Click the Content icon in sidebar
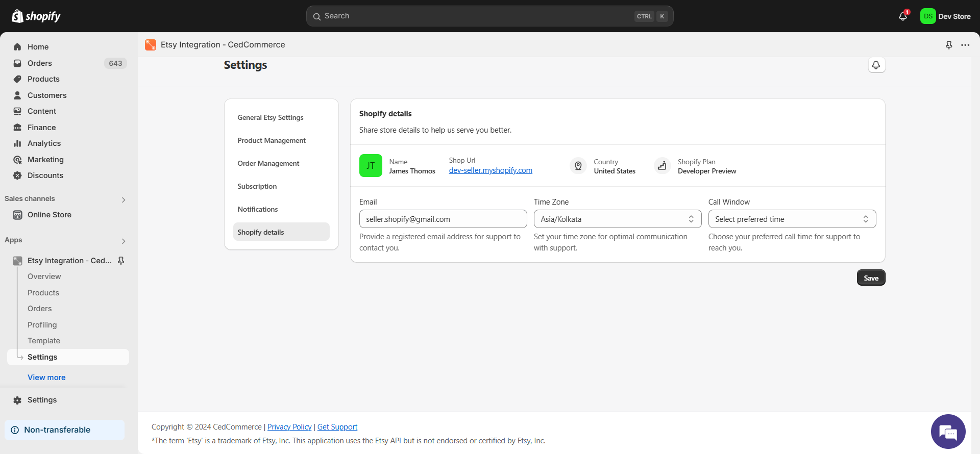 [x=17, y=111]
